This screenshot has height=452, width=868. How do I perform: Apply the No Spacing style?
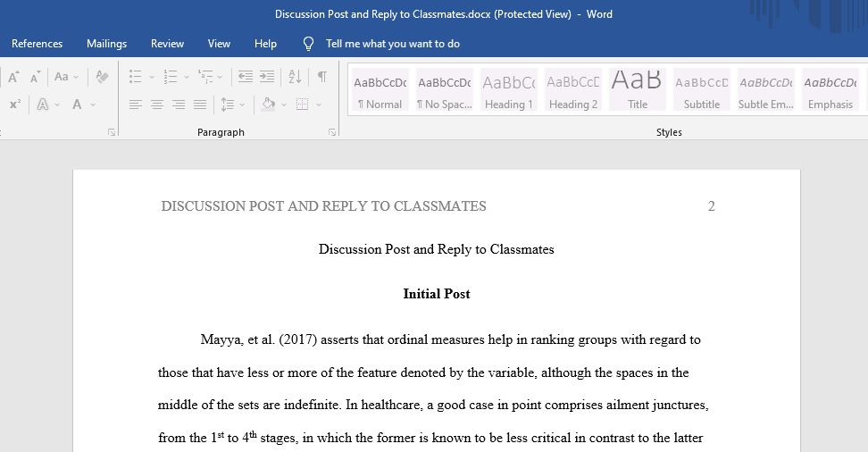tap(445, 89)
